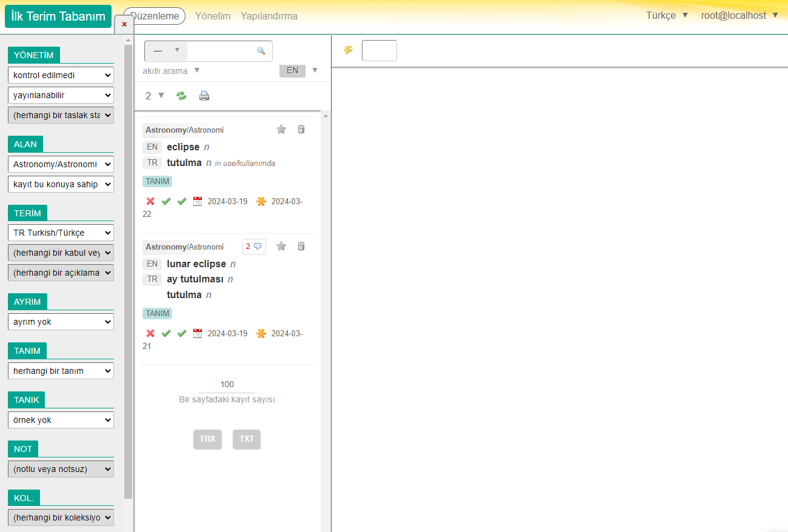Viewport: 788px width, 532px height.
Task: Click the red X status on eclipse entry
Action: coord(150,201)
